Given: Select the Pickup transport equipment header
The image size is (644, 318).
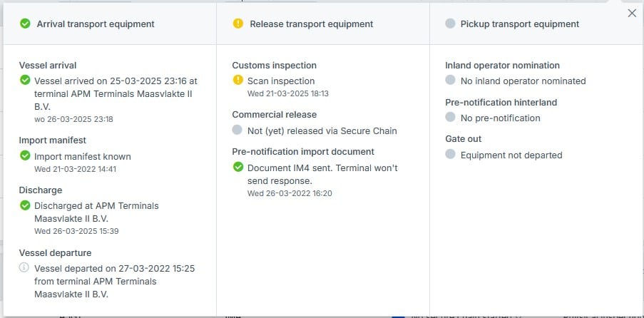Looking at the screenshot, I should click(x=520, y=24).
